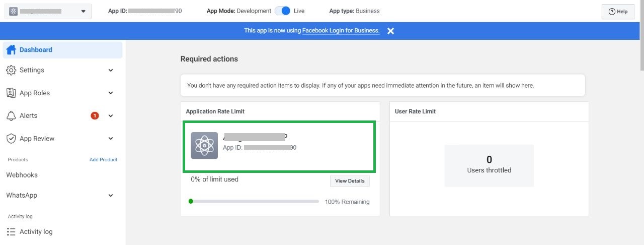This screenshot has width=644, height=245.
Task: Click the Alerts bell icon
Action: coord(11,116)
